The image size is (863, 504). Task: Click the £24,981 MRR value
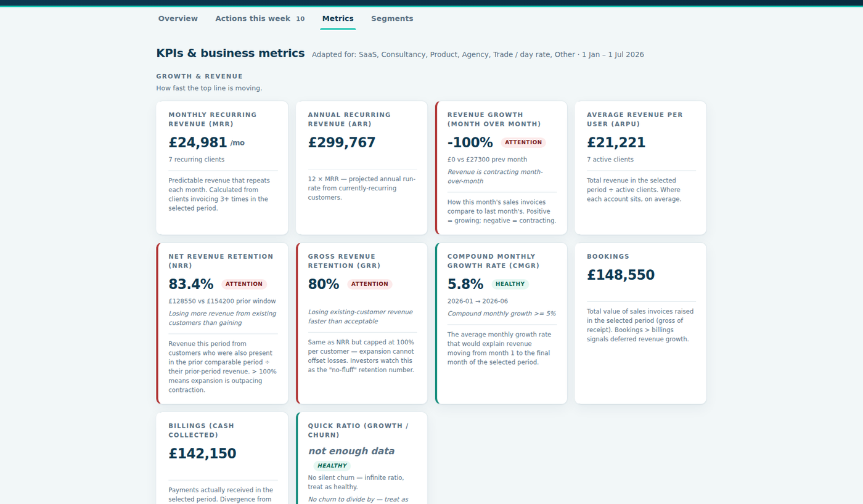click(198, 142)
